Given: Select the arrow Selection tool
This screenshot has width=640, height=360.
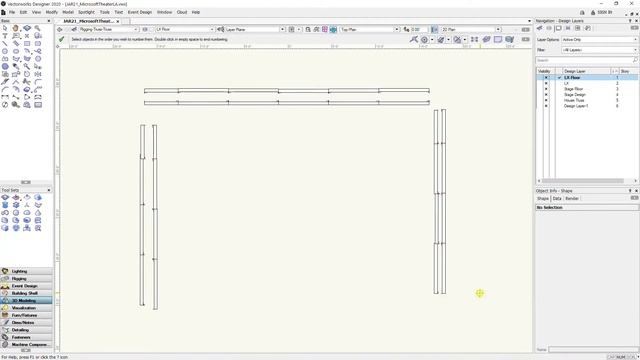Looking at the screenshot, I should pos(5,28).
